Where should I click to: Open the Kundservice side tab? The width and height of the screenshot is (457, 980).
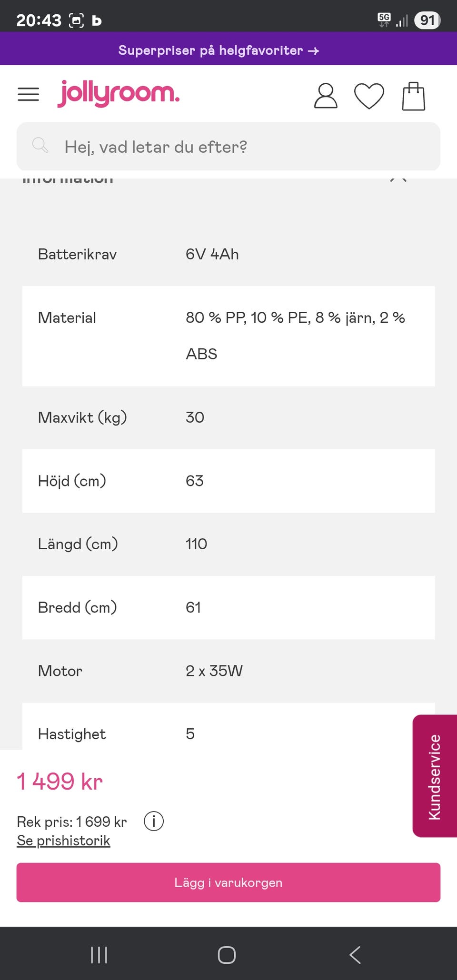click(x=434, y=777)
